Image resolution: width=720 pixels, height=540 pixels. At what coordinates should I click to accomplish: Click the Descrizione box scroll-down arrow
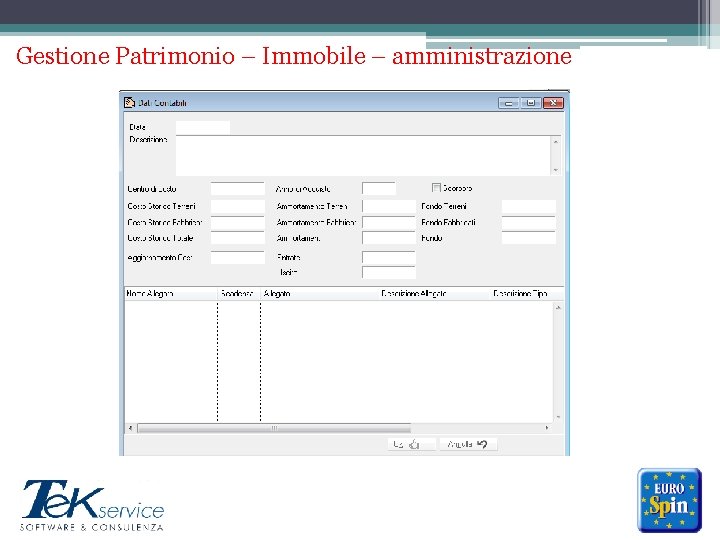[556, 170]
